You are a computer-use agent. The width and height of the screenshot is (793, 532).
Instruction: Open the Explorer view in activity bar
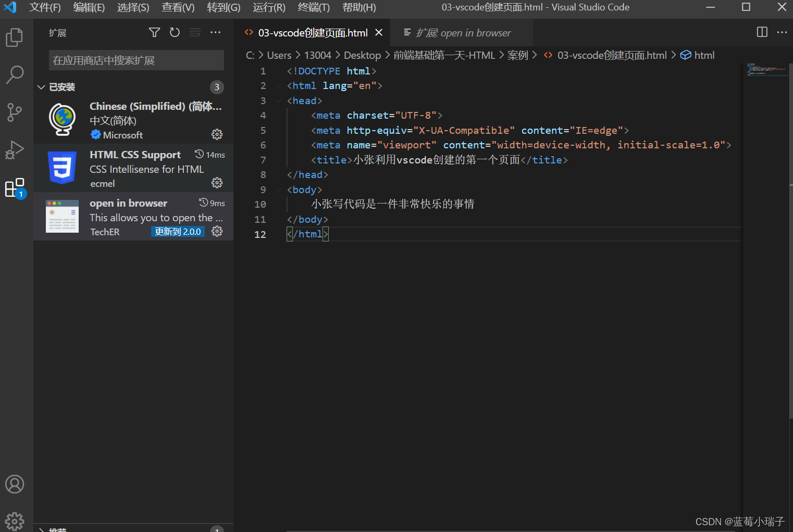coord(15,37)
